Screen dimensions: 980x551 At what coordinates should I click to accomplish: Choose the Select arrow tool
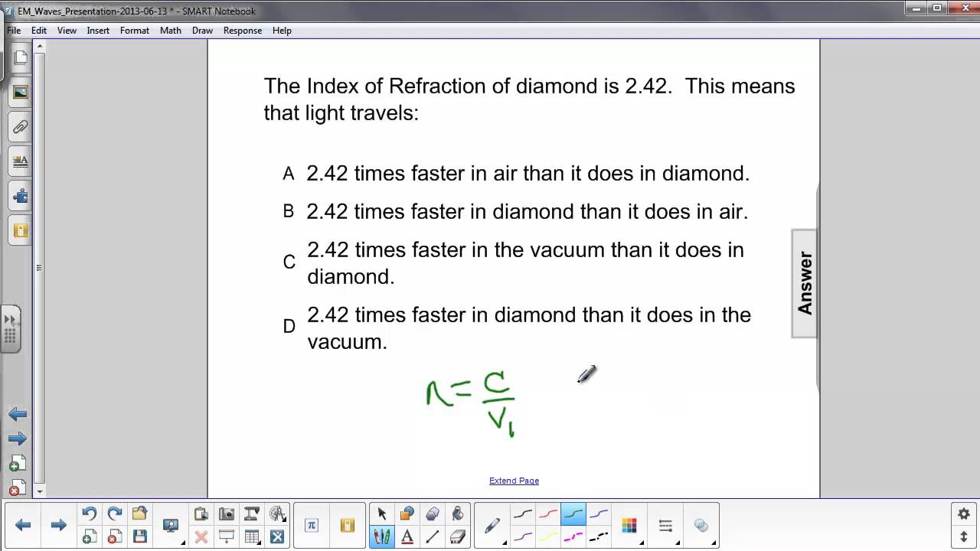click(382, 514)
